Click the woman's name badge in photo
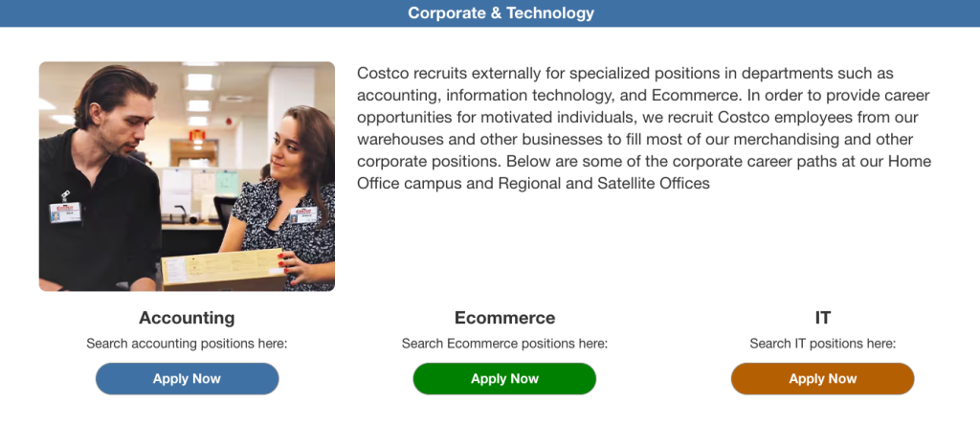 [305, 212]
